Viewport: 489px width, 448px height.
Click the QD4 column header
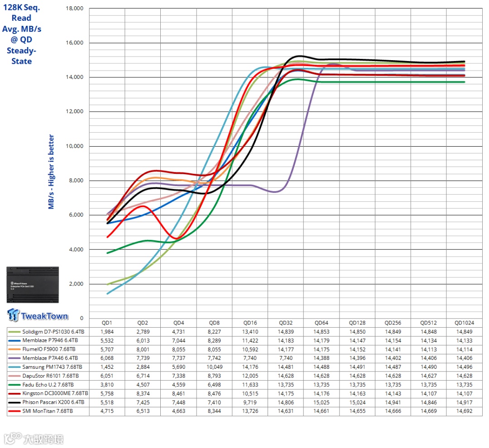point(179,323)
